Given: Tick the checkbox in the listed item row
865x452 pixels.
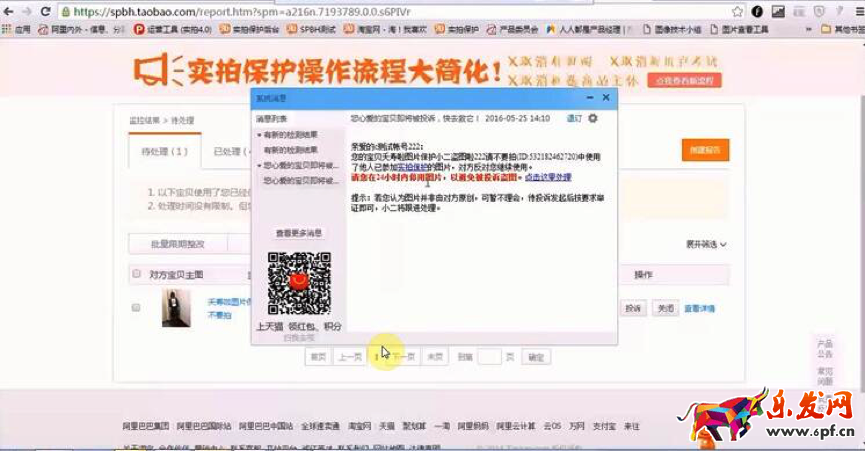Looking at the screenshot, I should (x=136, y=307).
